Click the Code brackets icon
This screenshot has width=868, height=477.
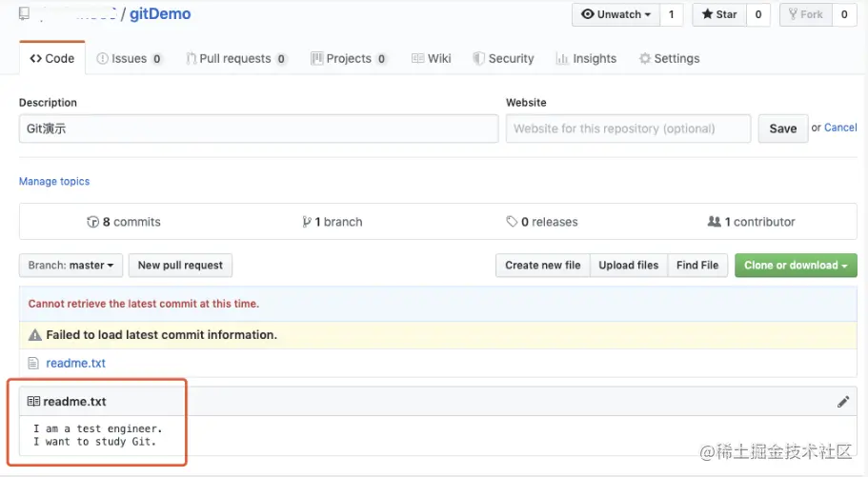click(36, 58)
